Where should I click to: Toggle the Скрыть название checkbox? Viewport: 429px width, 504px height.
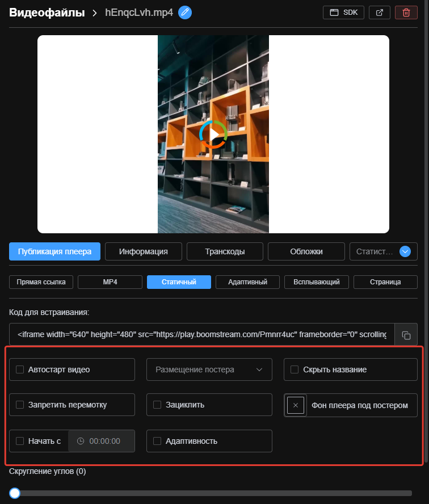click(295, 369)
